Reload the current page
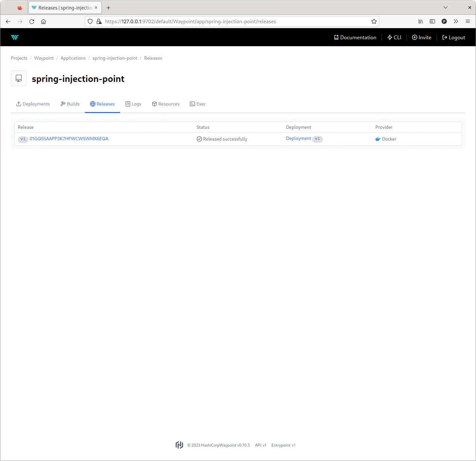476x461 pixels. tap(32, 22)
